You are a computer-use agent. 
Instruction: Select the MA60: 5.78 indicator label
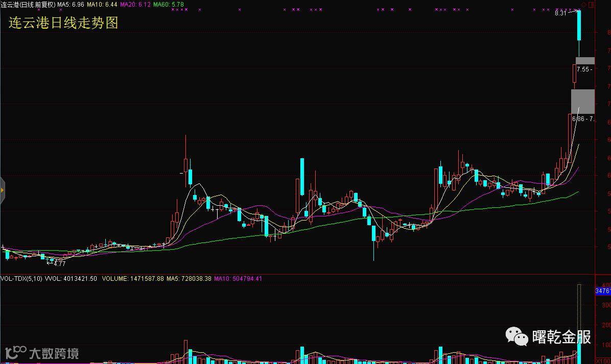point(169,5)
